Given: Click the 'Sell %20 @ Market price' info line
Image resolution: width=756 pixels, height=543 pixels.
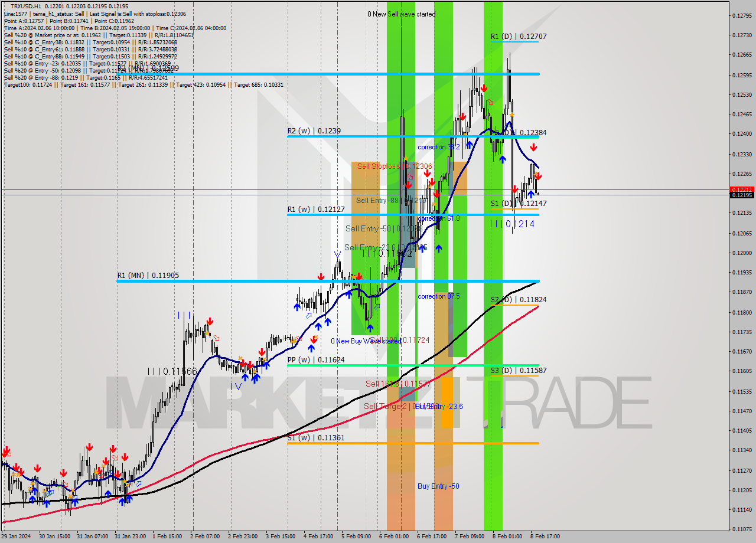Looking at the screenshot, I should [99, 35].
